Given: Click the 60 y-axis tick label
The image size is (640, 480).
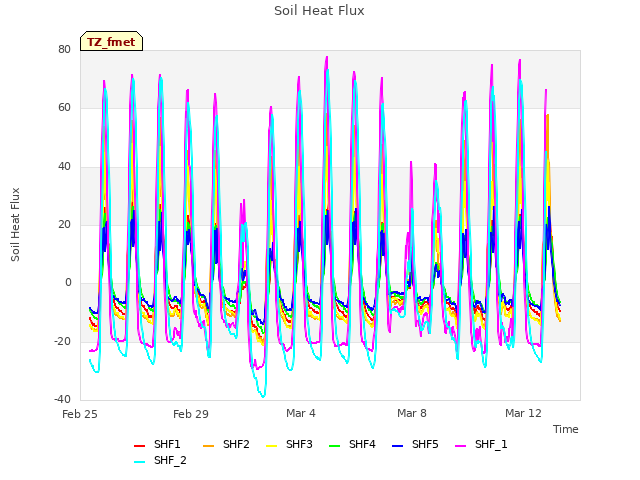Looking at the screenshot, I should [64, 108].
